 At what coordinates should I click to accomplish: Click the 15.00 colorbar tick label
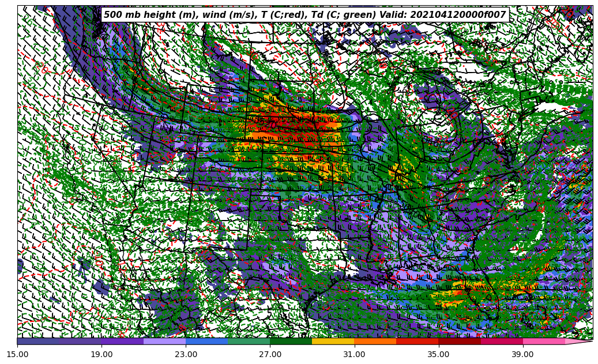tap(18, 355)
